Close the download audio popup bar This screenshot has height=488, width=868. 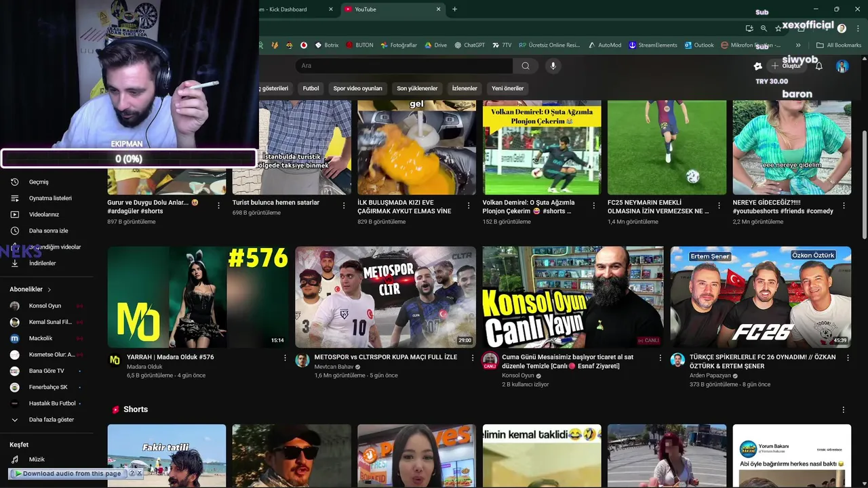click(x=140, y=473)
